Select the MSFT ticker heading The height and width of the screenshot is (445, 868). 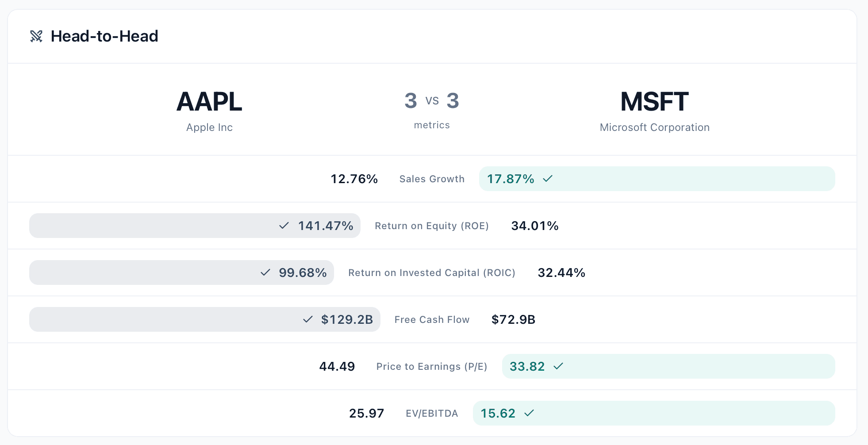tap(654, 102)
